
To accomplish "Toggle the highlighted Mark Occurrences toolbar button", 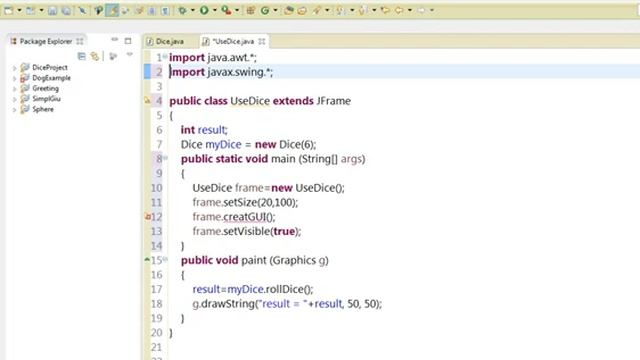I will [x=112, y=10].
